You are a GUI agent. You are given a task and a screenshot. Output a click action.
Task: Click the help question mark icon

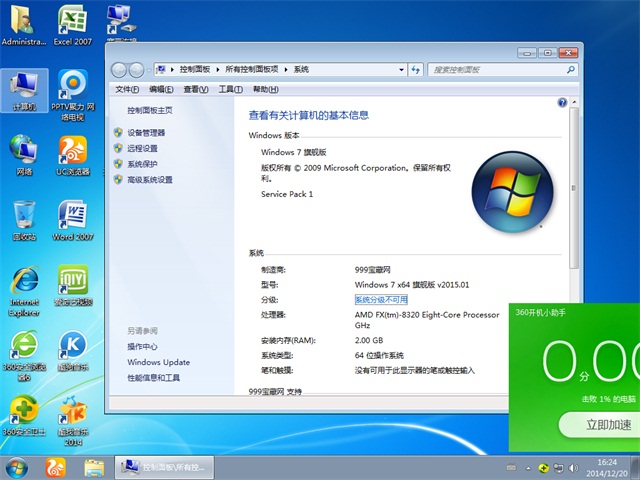coord(562,102)
